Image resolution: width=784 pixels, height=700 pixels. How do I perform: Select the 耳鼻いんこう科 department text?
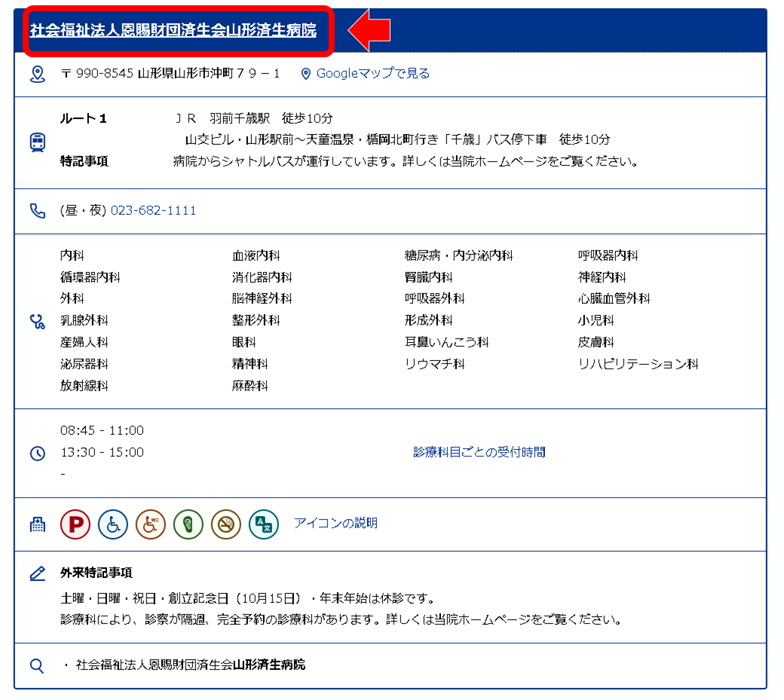(x=446, y=342)
